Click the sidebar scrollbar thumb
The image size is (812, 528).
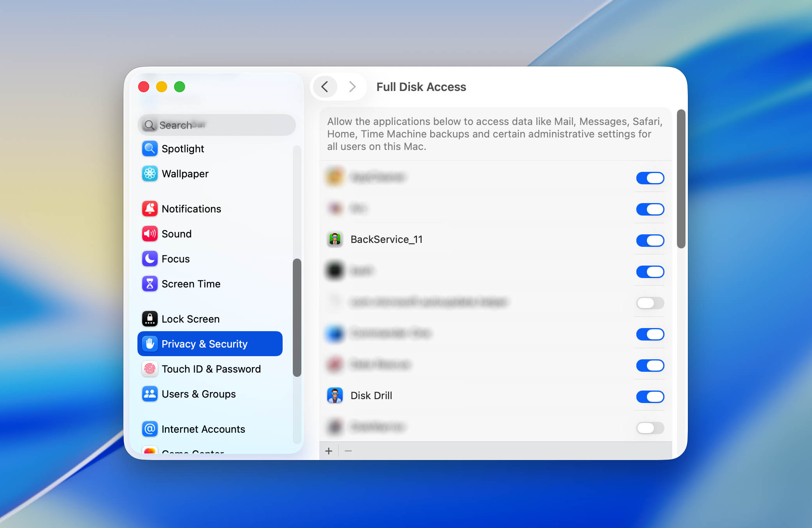click(297, 318)
